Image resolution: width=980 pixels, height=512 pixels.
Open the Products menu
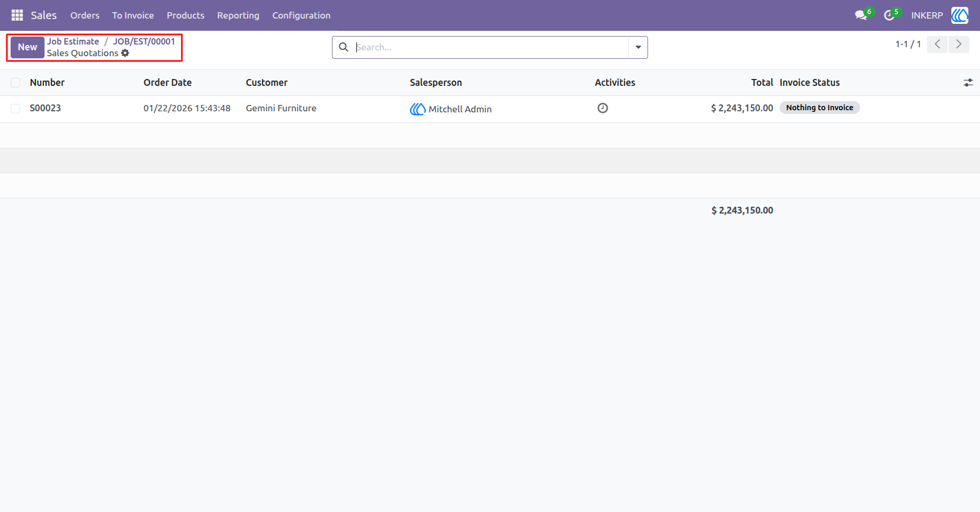(186, 15)
